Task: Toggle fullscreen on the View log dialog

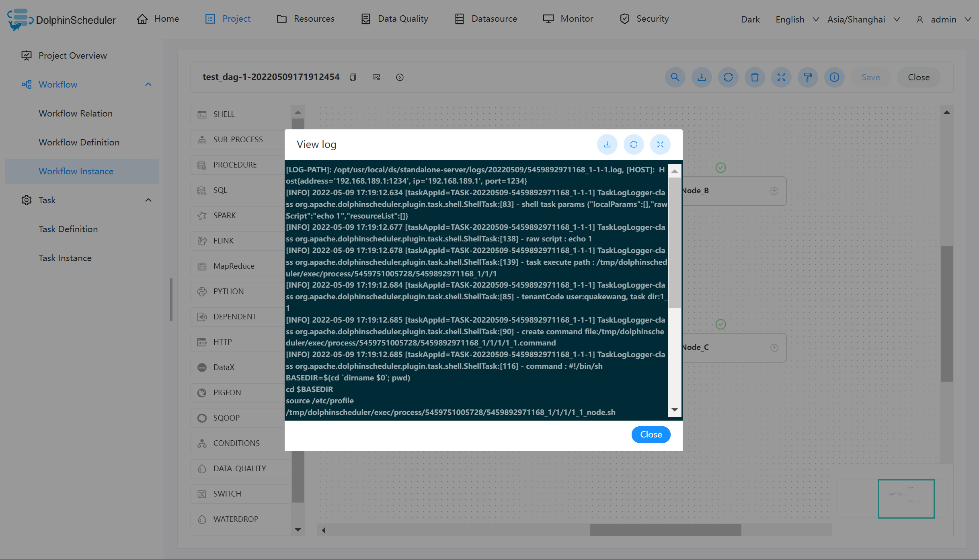Action: [660, 144]
